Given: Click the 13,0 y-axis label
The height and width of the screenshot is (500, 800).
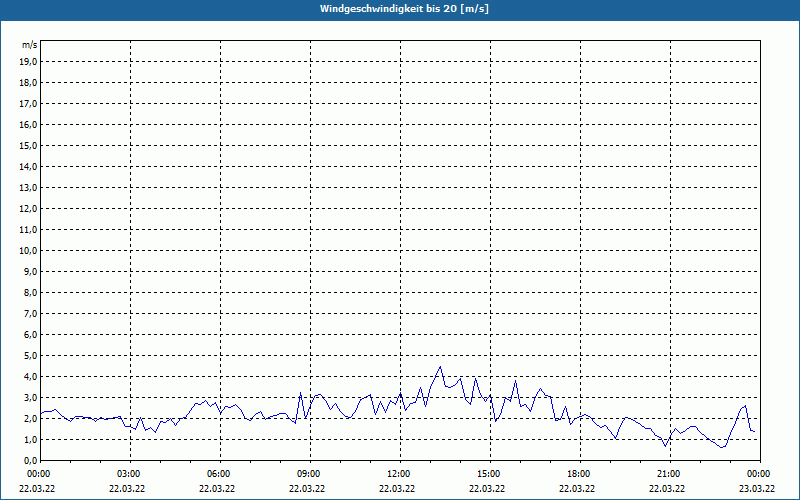Looking at the screenshot, I should tap(28, 188).
